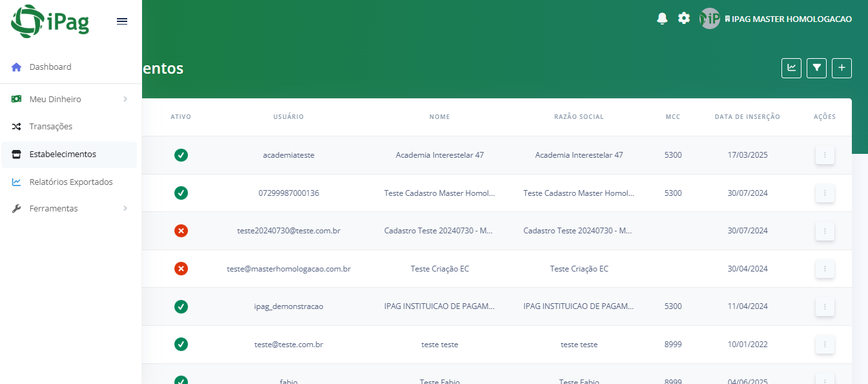
Task: Click MCC cell 8999 in teste teste row
Action: (673, 345)
